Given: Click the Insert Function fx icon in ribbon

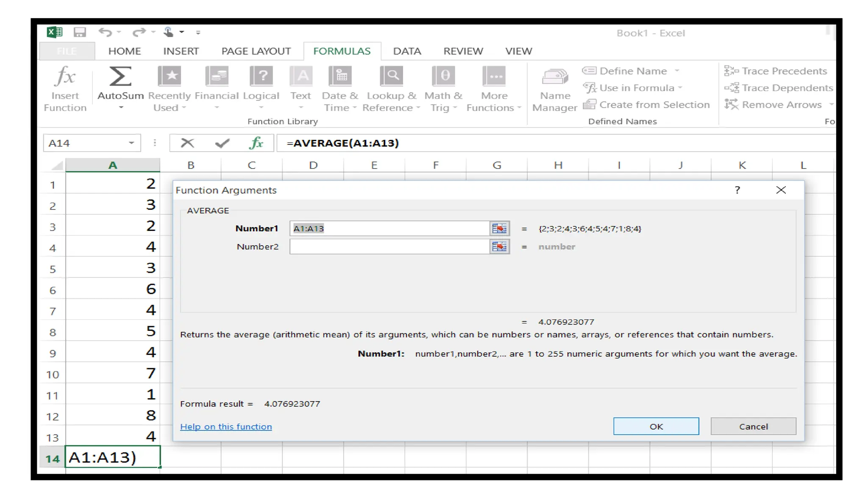Looking at the screenshot, I should (x=65, y=77).
